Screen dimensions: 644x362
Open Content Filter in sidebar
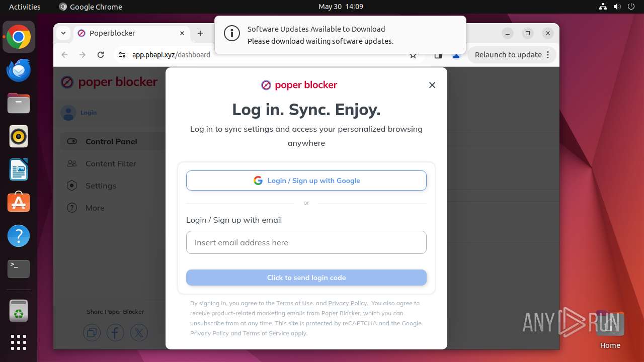click(111, 163)
